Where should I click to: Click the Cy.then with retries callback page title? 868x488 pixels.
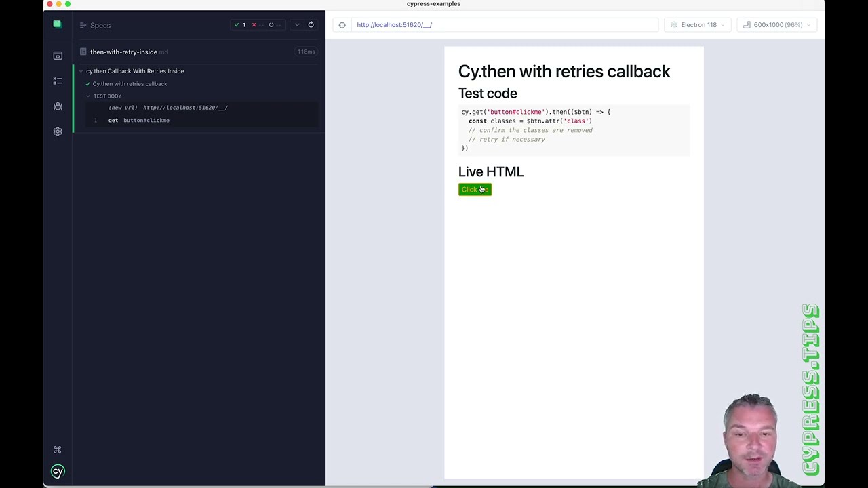(x=564, y=71)
